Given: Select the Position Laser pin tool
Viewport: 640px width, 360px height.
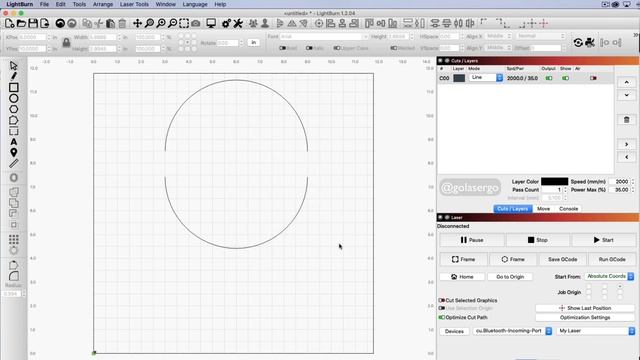Looking at the screenshot, I should point(13,153).
